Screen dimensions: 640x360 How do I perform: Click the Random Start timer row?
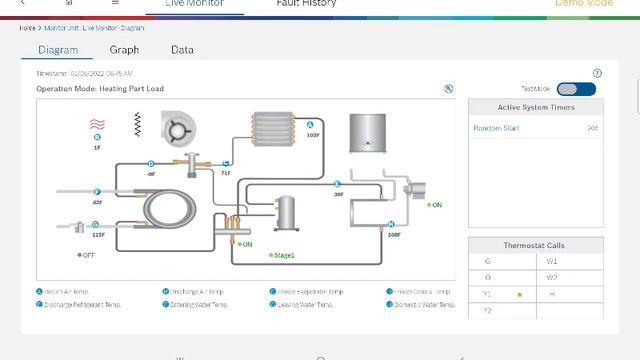pyautogui.click(x=536, y=128)
